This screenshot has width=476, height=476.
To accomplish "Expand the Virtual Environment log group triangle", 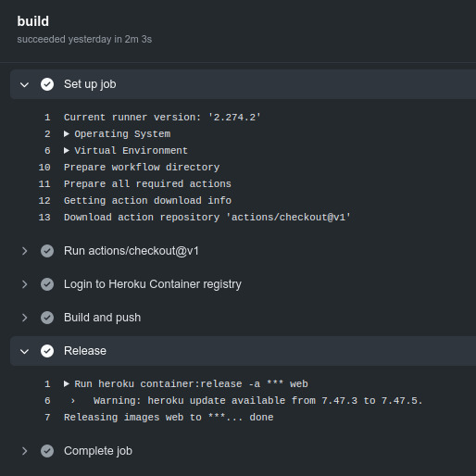I will pos(67,150).
